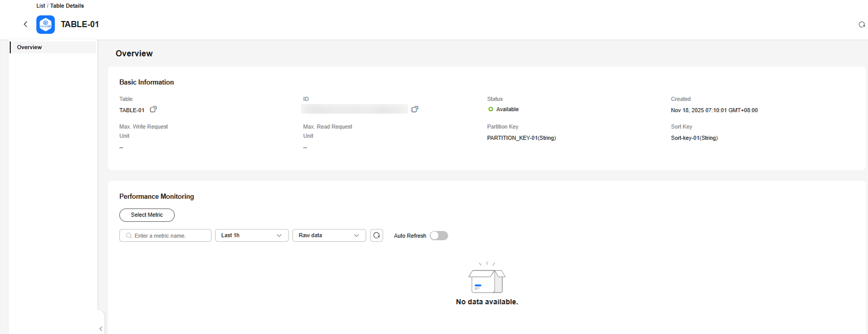The height and width of the screenshot is (334, 868).
Task: Click the Sort-key-01(String) value
Action: coord(694,138)
